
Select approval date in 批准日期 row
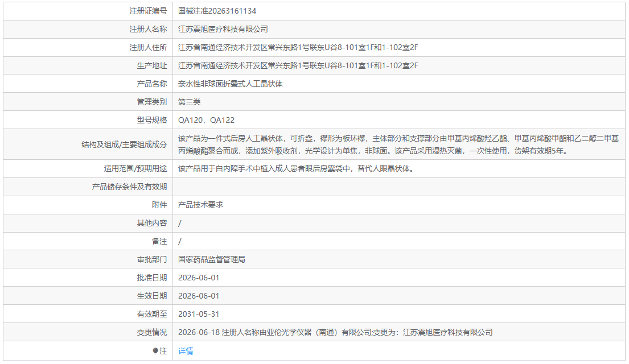199,278
